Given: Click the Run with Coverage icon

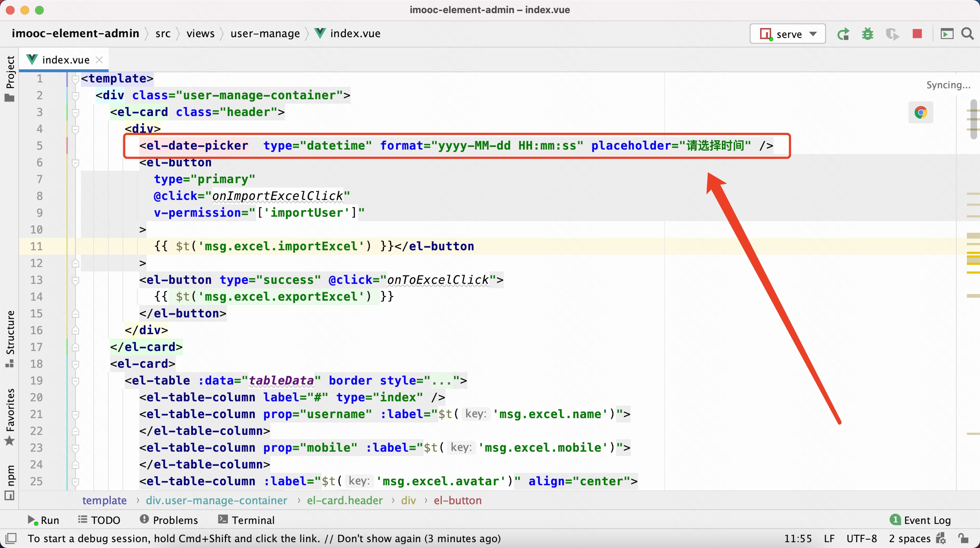Looking at the screenshot, I should point(892,34).
